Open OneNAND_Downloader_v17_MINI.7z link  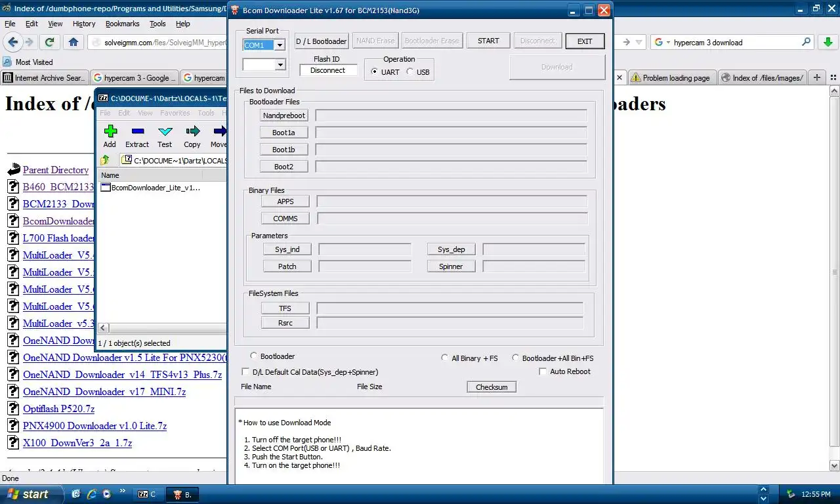(104, 392)
